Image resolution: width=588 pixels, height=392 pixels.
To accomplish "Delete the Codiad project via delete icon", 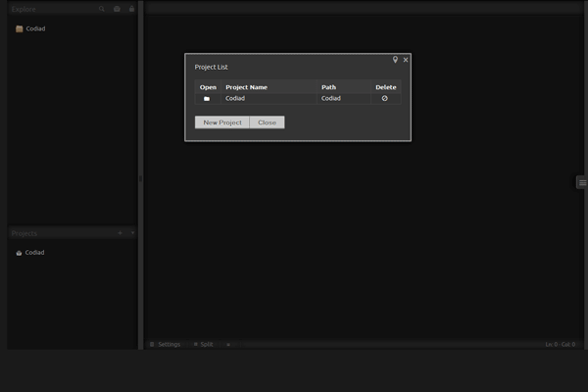I will coord(384,99).
